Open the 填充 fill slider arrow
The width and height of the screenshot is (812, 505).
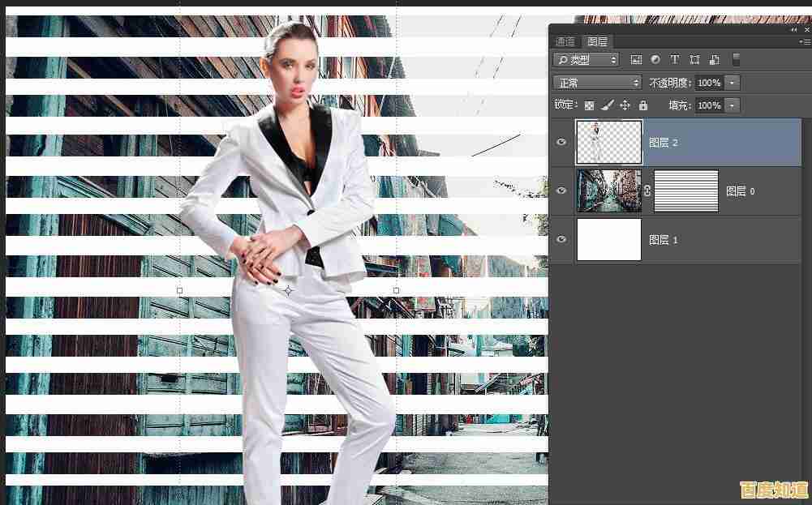(733, 105)
